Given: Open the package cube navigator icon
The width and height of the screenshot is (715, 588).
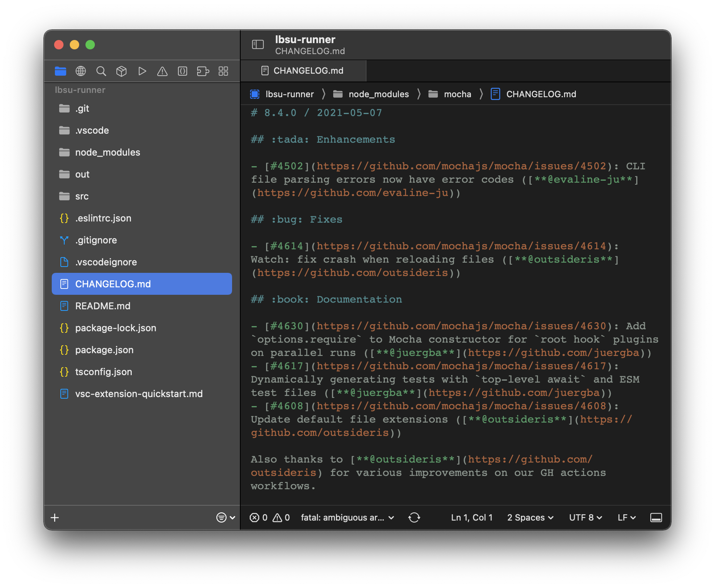Looking at the screenshot, I should pyautogui.click(x=122, y=71).
